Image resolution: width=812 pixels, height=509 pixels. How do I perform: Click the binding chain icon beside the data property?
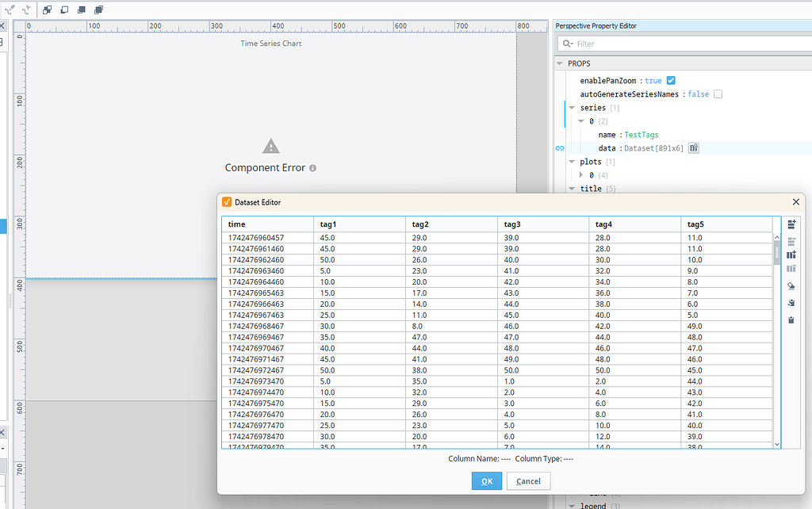[560, 147]
